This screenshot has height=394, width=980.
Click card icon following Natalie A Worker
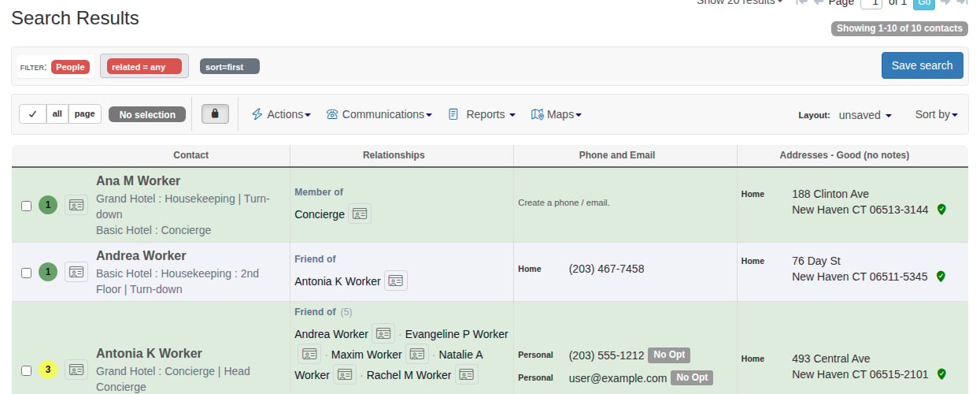[x=345, y=374]
